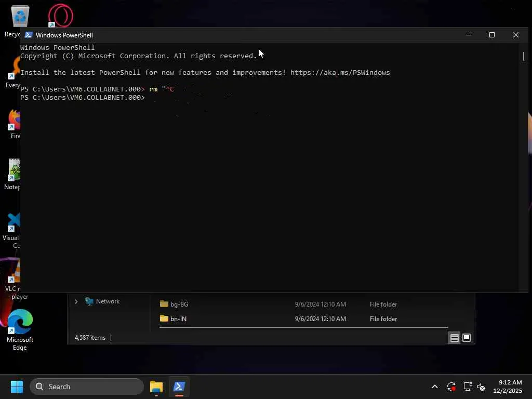This screenshot has height=399, width=532.
Task: Click the aka.ms/PSWindows link text
Action: [340, 72]
